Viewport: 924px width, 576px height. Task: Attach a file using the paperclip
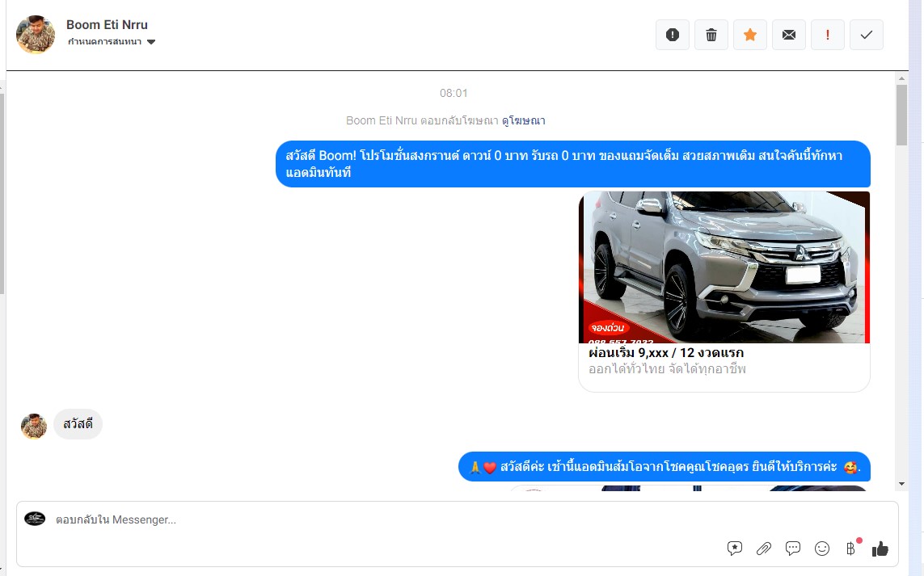[x=764, y=549]
